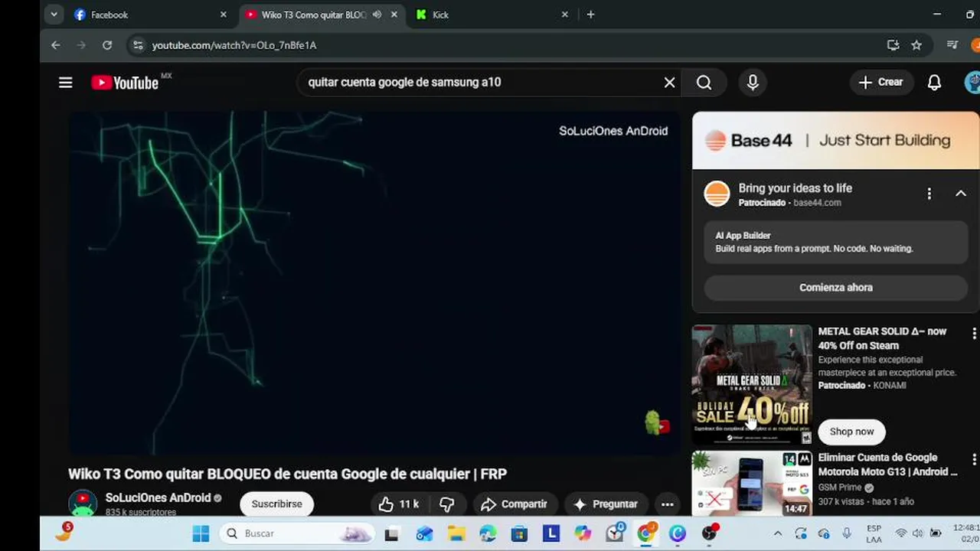Open a new browser tab
Image resolution: width=980 pixels, height=551 pixels.
click(590, 15)
